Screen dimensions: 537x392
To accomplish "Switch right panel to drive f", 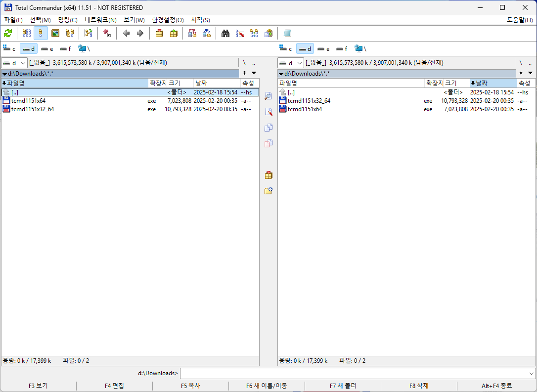I will 342,49.
